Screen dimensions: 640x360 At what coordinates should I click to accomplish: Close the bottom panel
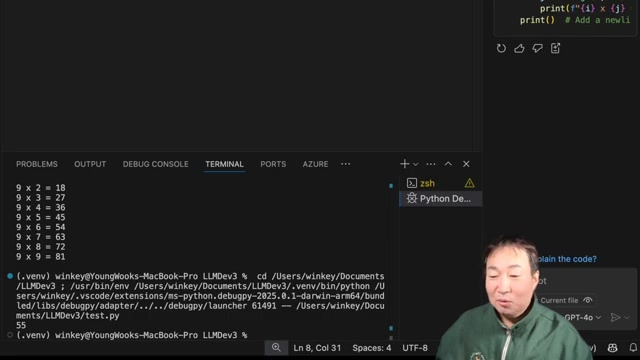466,164
